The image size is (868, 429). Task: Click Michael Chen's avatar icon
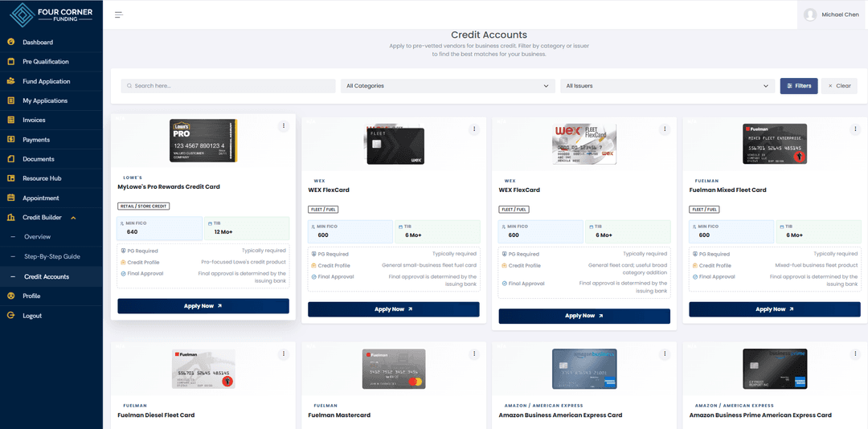click(810, 15)
